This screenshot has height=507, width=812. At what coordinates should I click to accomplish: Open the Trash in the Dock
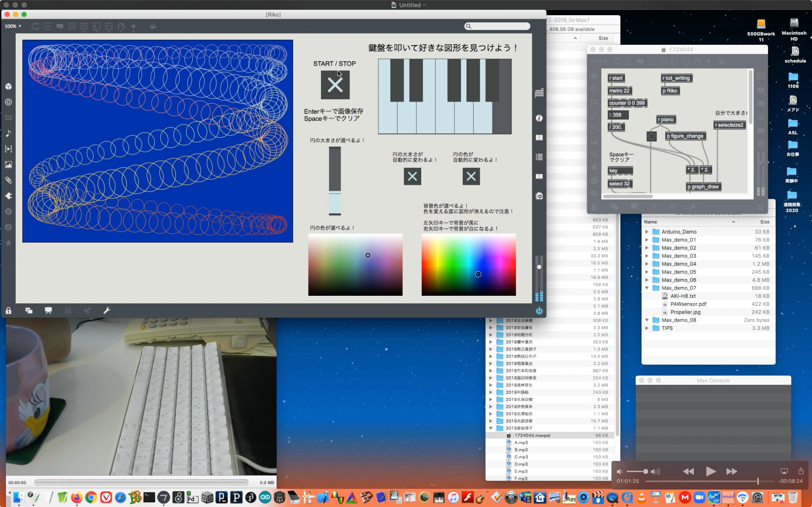pos(793,497)
